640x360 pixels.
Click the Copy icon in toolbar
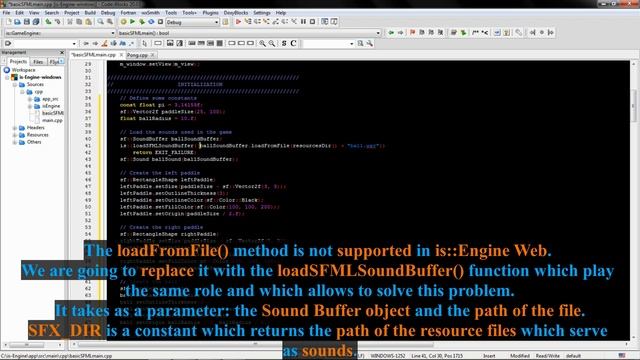pos(79,22)
